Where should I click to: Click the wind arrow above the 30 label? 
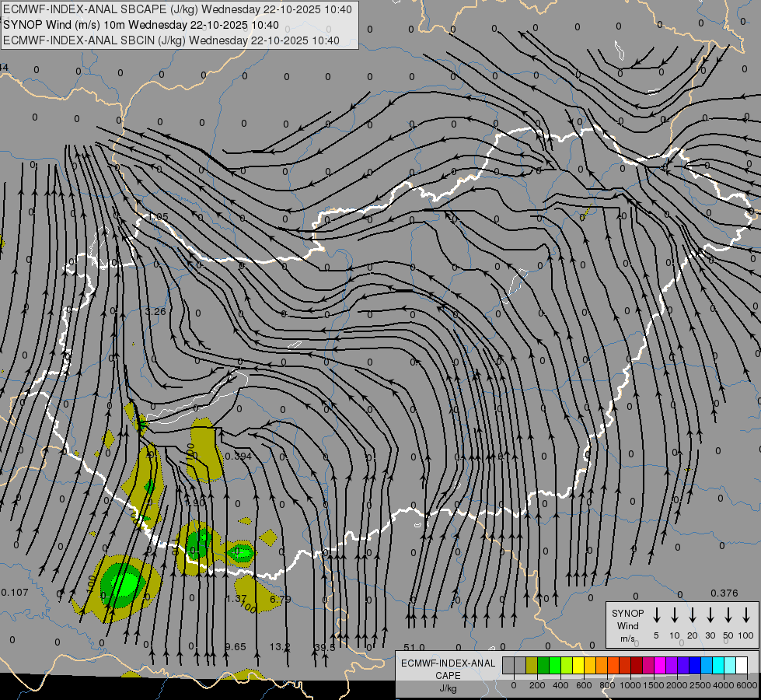(710, 615)
